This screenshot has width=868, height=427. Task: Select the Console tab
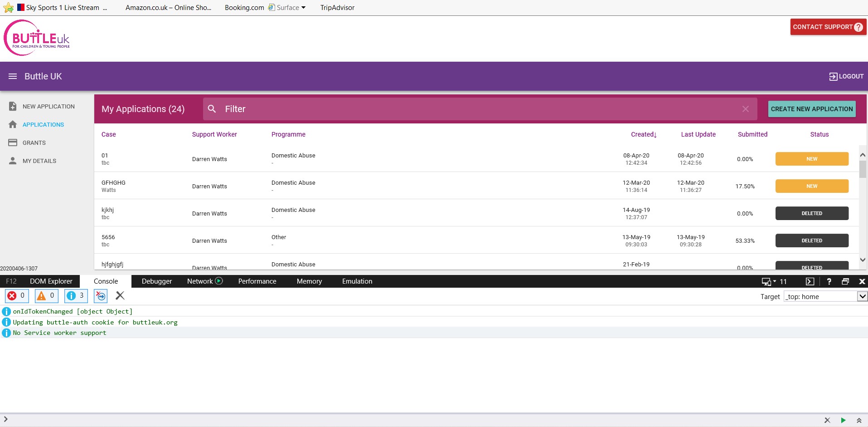[x=106, y=281]
